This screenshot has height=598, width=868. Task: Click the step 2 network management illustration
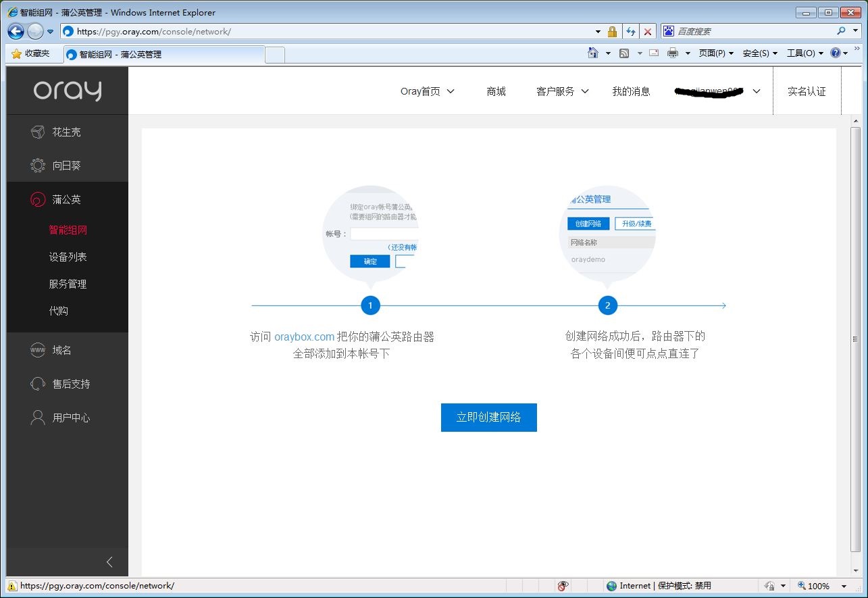point(607,236)
